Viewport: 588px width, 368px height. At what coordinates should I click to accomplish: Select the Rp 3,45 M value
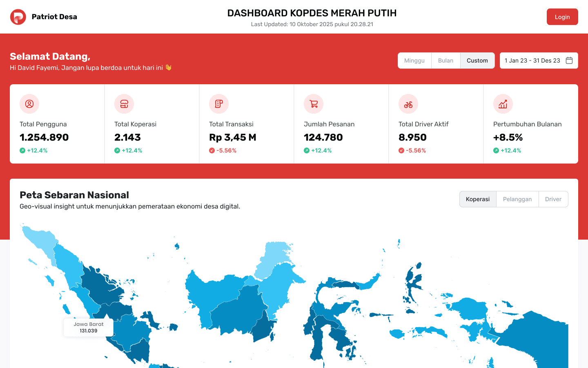click(233, 137)
